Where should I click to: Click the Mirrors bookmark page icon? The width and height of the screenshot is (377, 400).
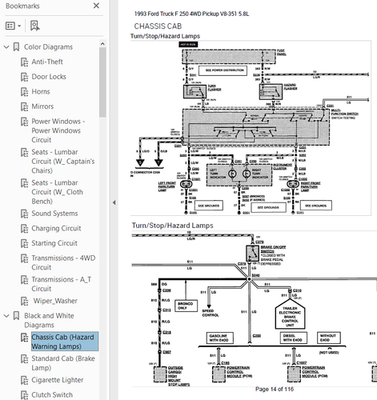tap(24, 107)
